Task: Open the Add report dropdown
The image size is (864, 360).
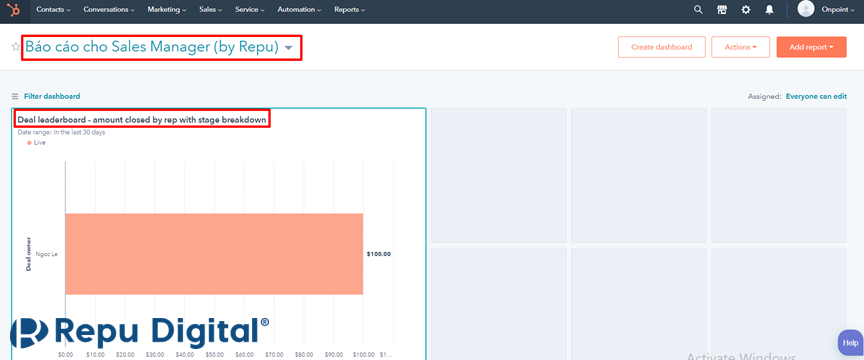Action: (811, 47)
